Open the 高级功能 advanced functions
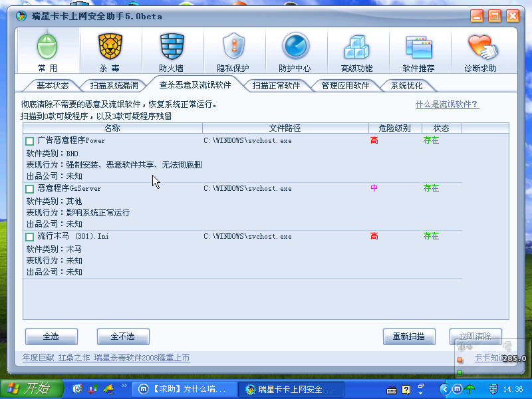 (357, 51)
